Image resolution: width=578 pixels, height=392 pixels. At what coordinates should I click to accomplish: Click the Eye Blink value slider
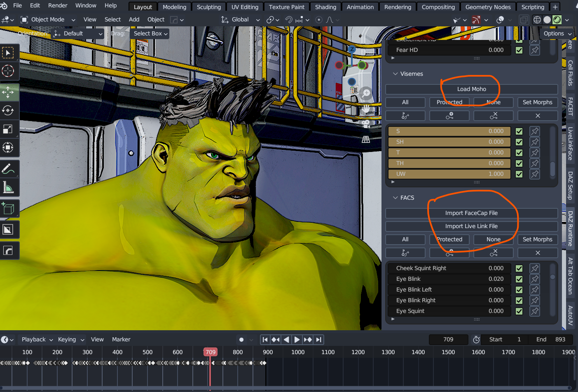[449, 279]
